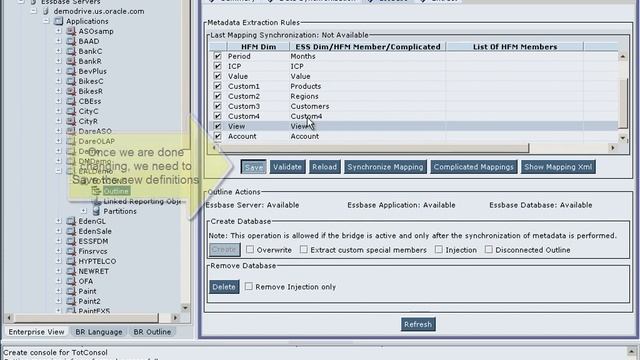
Task: Click the BevPlus application icon
Action: (x=71, y=71)
